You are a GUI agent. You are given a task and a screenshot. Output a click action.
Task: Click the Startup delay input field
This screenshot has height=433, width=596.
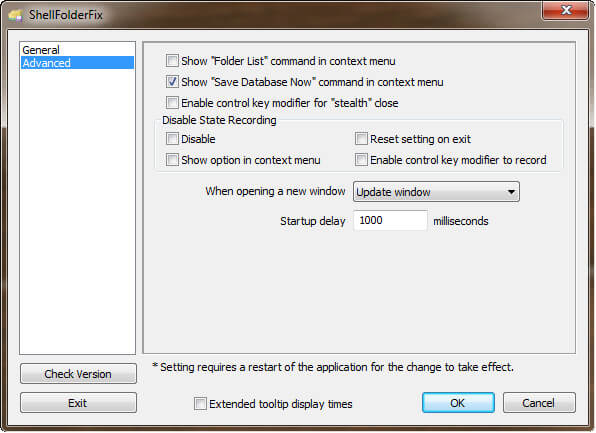pyautogui.click(x=390, y=220)
